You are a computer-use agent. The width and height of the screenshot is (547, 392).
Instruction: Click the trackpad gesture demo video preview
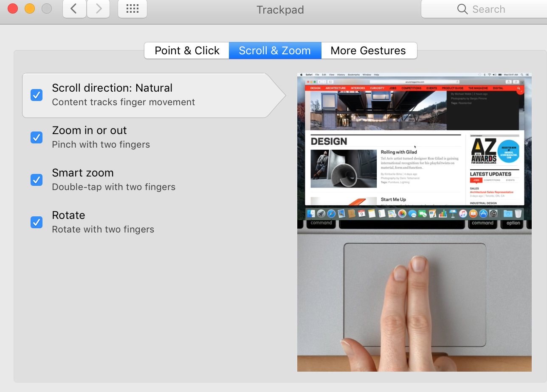click(x=414, y=222)
